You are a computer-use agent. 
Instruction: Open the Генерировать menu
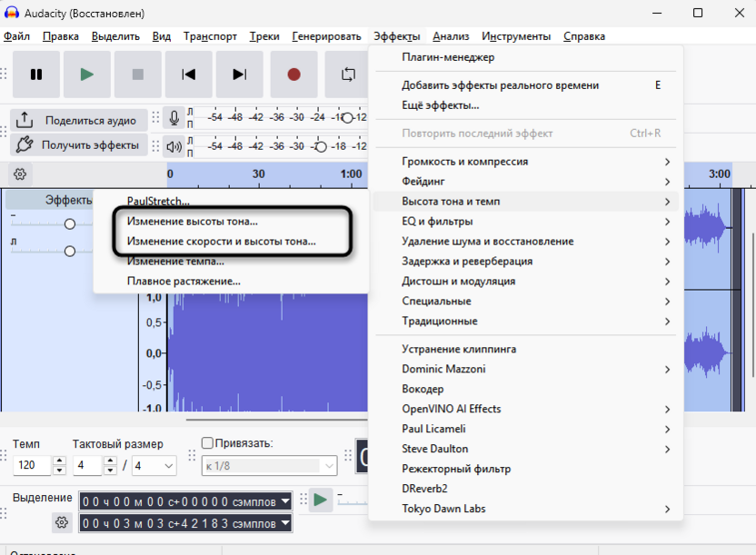click(326, 36)
